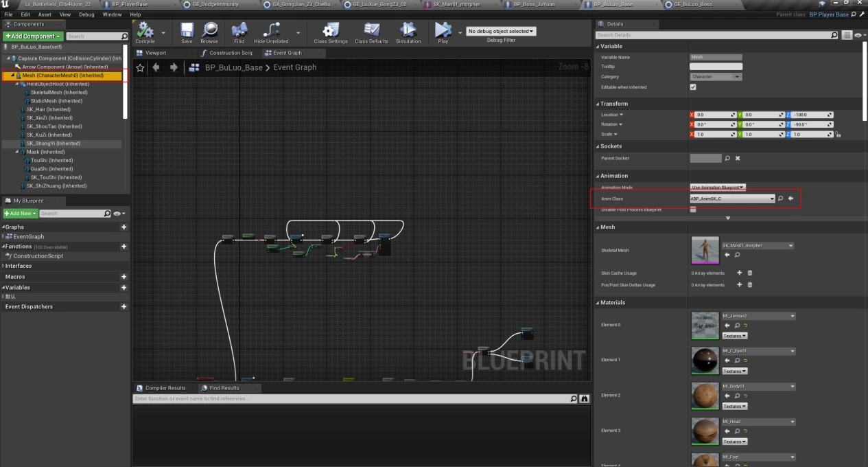This screenshot has height=467, width=868.
Task: Enable Disable Post Process Blueprint checkbox
Action: [x=693, y=209]
